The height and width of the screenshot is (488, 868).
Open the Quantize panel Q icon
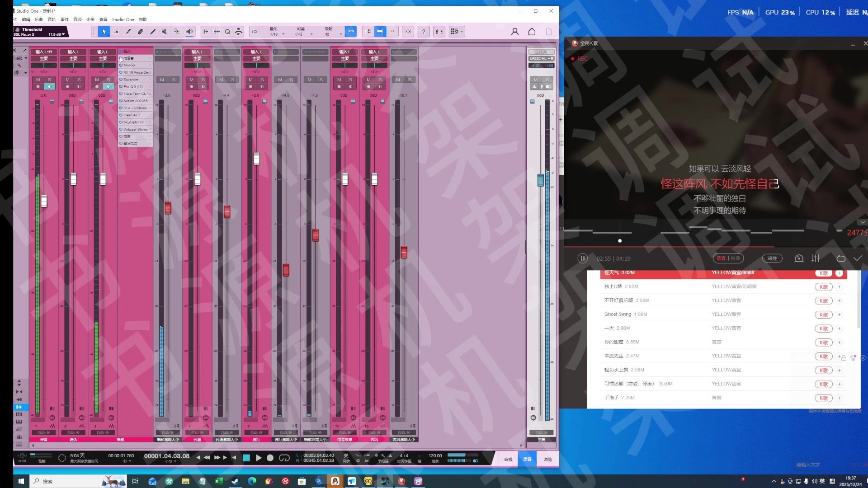coord(227,32)
